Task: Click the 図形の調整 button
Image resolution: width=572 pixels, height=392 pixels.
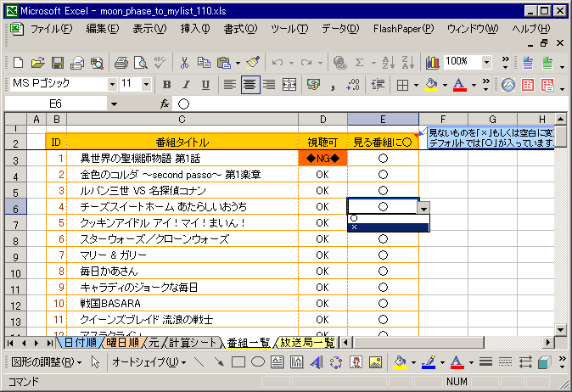Action: [47, 362]
